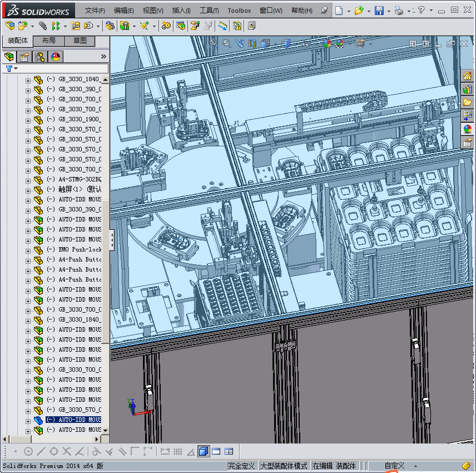Open the ConfigurationManager panel icon

39,56
